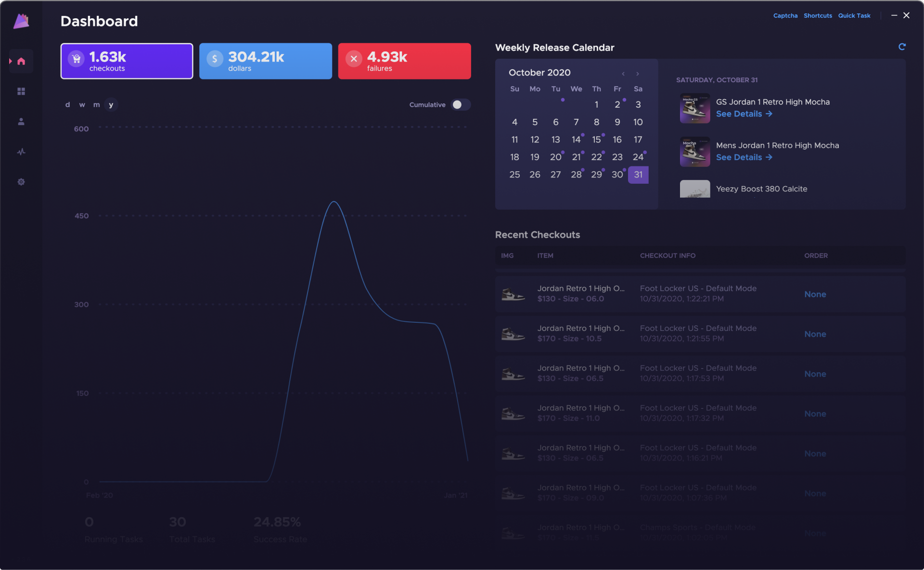Image resolution: width=924 pixels, height=570 pixels.
Task: Click shoe image of 1:22:21 PM checkout
Action: [x=513, y=294]
